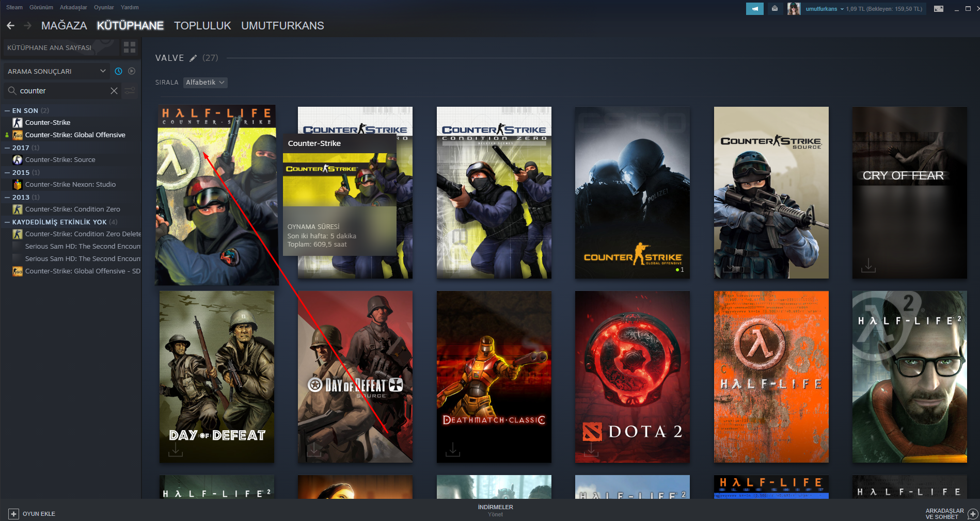Click the Add Game plus icon
980x521 pixels.
[x=13, y=514]
